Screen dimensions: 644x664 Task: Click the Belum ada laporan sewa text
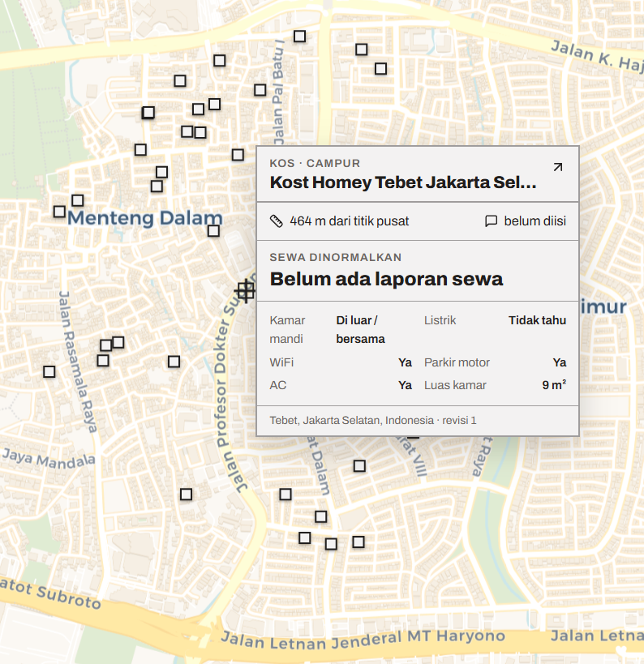coord(386,279)
